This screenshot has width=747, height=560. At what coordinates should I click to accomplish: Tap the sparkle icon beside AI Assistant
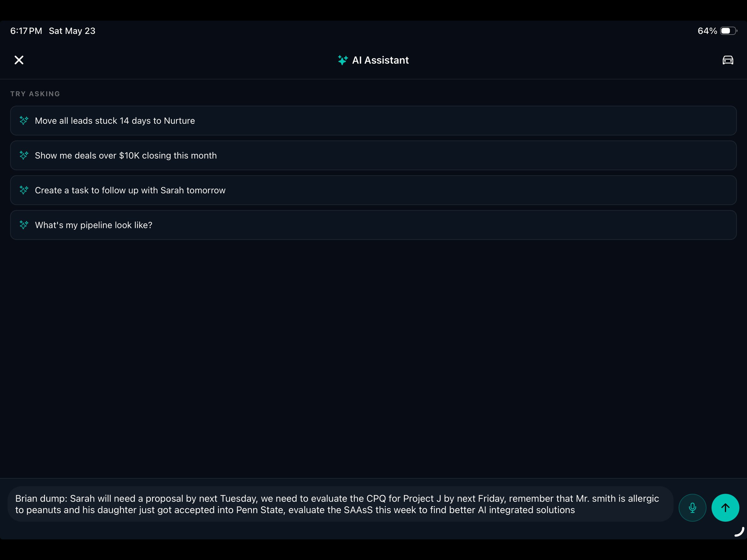tap(343, 60)
